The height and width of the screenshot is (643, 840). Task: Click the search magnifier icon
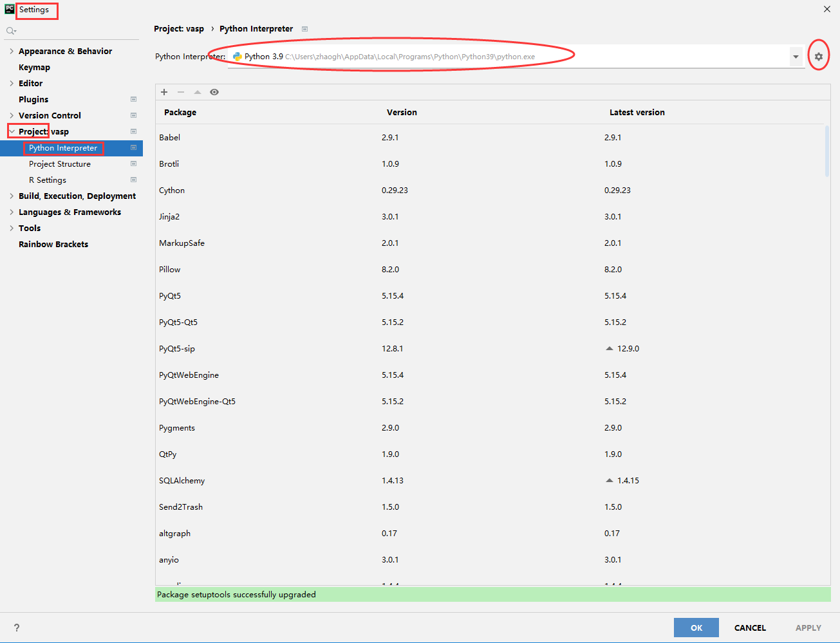coord(11,31)
